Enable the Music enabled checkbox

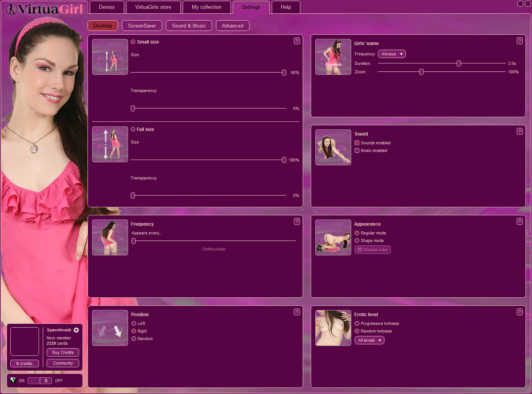[x=357, y=150]
